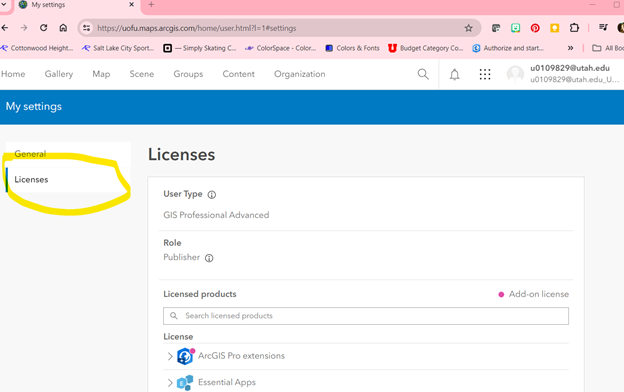Select the General settings tab
This screenshot has height=392, width=624.
(68, 154)
